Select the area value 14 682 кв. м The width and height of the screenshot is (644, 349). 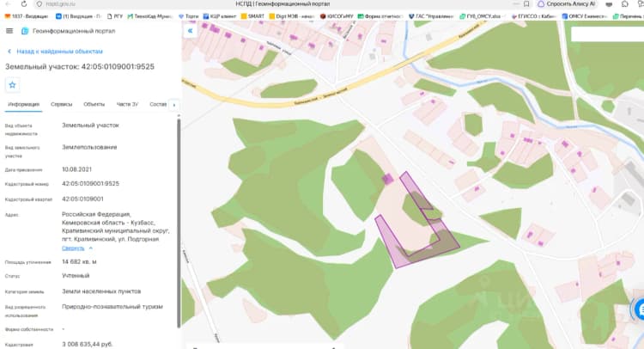(79, 262)
